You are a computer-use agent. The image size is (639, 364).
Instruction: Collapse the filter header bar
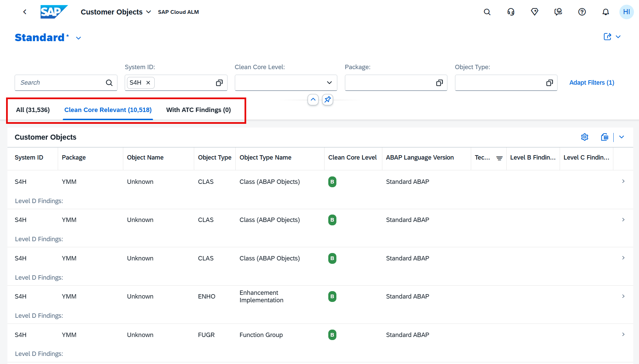pos(313,100)
